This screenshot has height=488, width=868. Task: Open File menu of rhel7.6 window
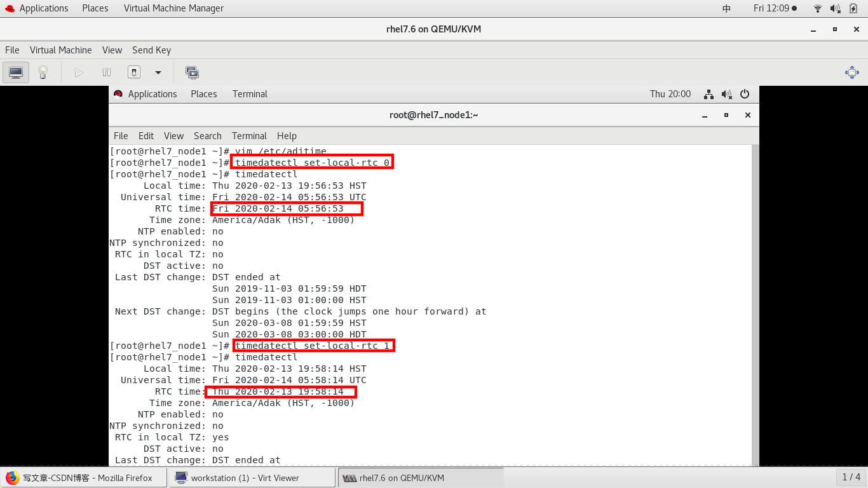point(12,50)
